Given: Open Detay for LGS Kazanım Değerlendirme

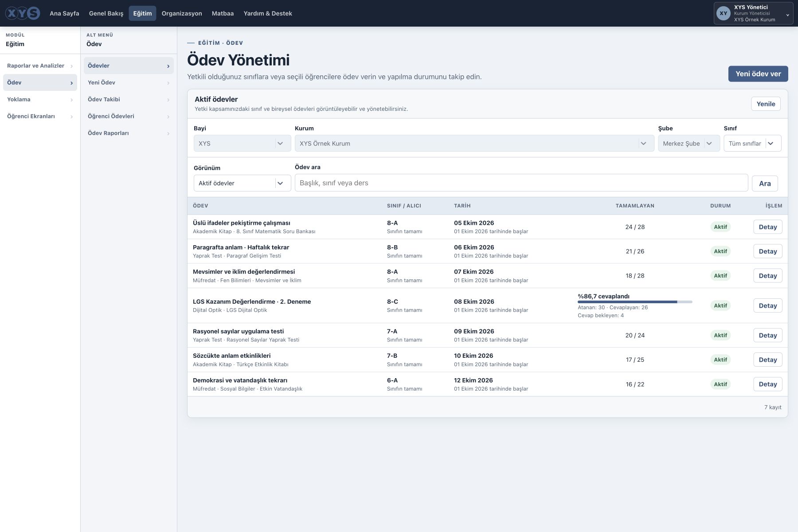Looking at the screenshot, I should pyautogui.click(x=768, y=305).
